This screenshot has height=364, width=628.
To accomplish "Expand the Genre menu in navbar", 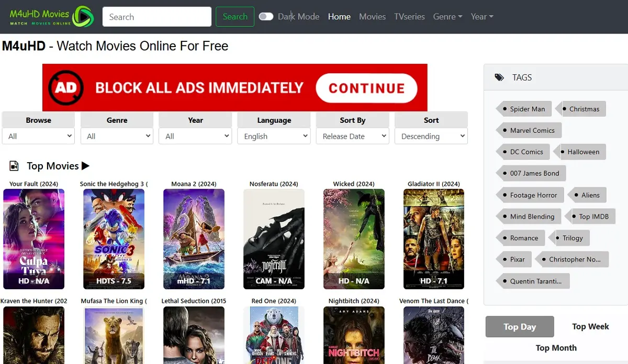I will click(x=447, y=17).
